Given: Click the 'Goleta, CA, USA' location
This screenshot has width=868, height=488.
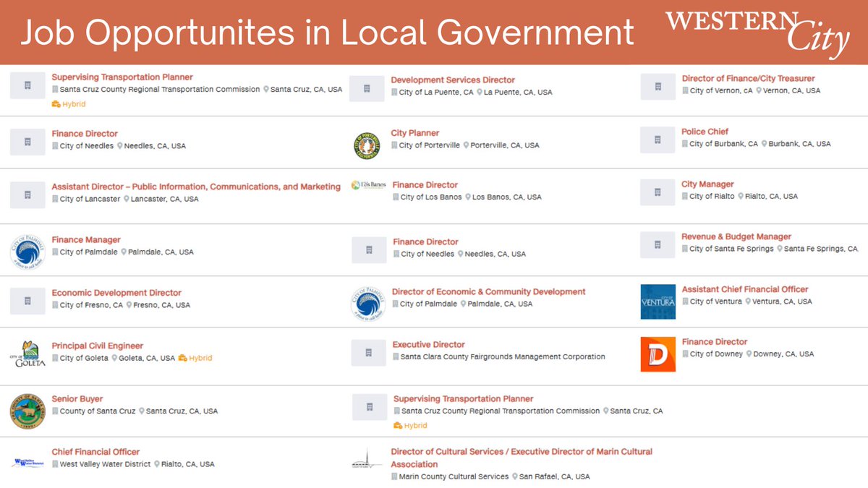Looking at the screenshot, I should point(147,358).
